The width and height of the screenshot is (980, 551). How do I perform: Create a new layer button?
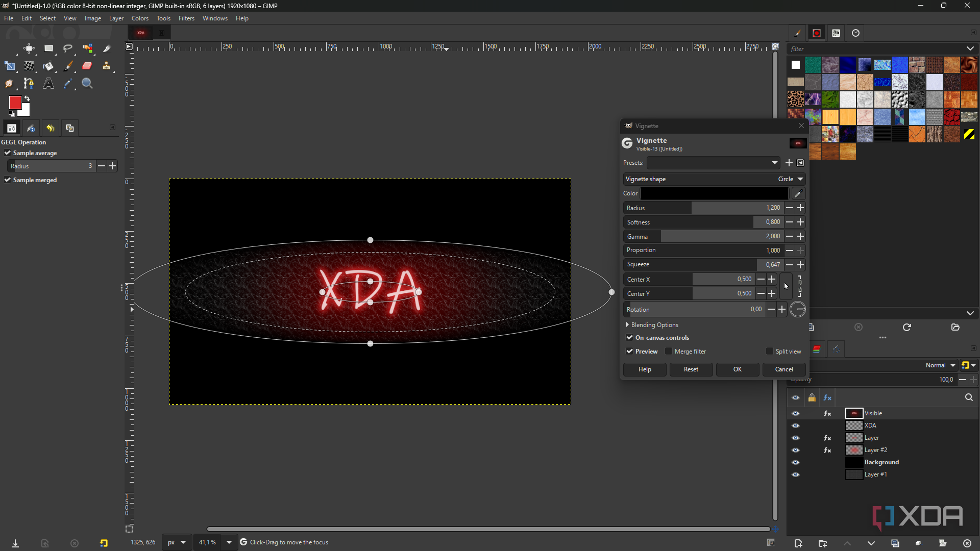pyautogui.click(x=798, y=543)
